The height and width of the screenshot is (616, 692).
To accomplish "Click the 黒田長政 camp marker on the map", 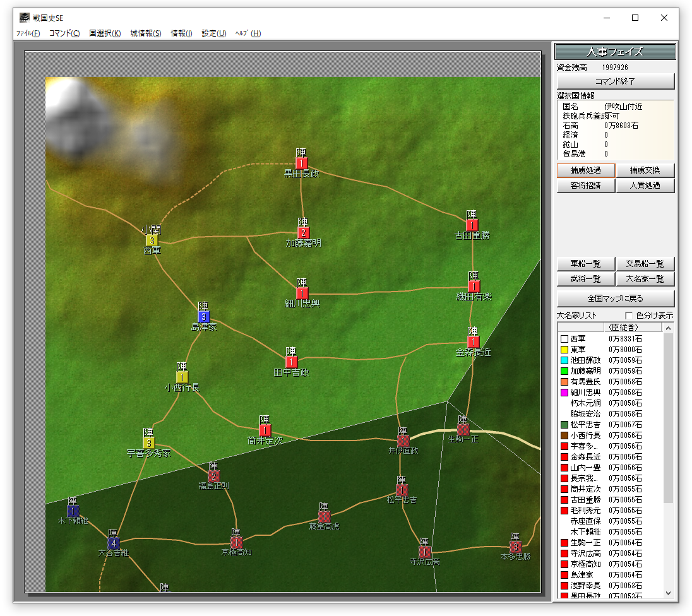I will [x=302, y=163].
